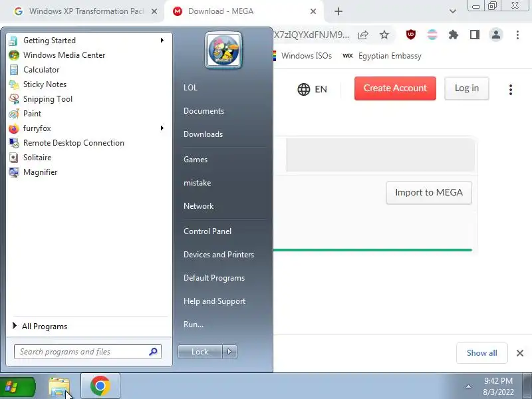This screenshot has width=532, height=399.
Task: Click the user account picture
Action: [223, 51]
